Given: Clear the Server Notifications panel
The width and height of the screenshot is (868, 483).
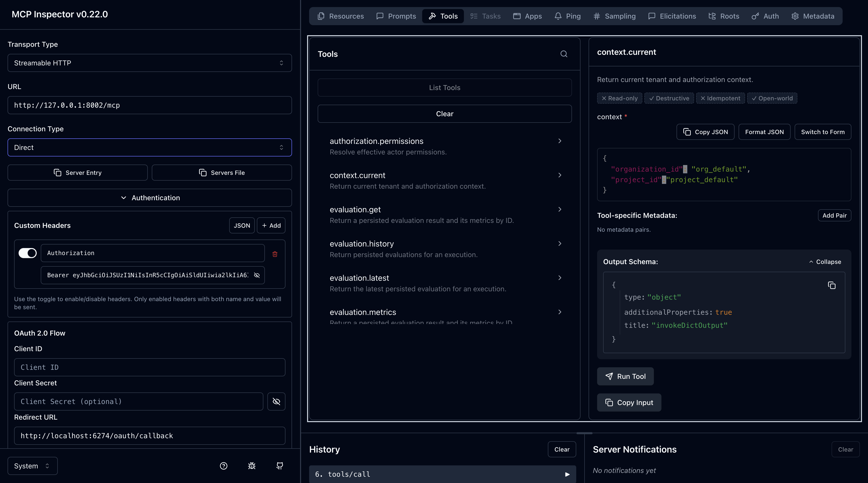Looking at the screenshot, I should [846, 449].
